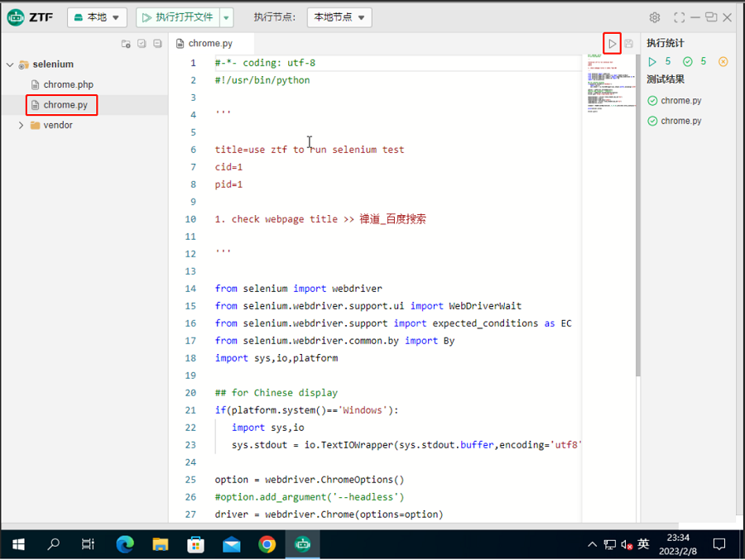Click the muted volume tray icon

[x=627, y=545]
